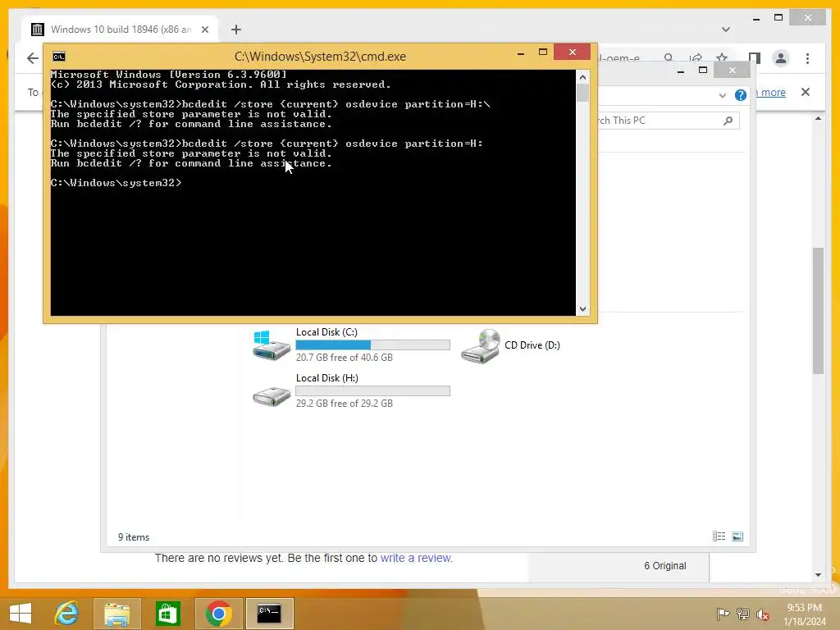
Task: Select Command Prompt taskbar button
Action: [269, 614]
